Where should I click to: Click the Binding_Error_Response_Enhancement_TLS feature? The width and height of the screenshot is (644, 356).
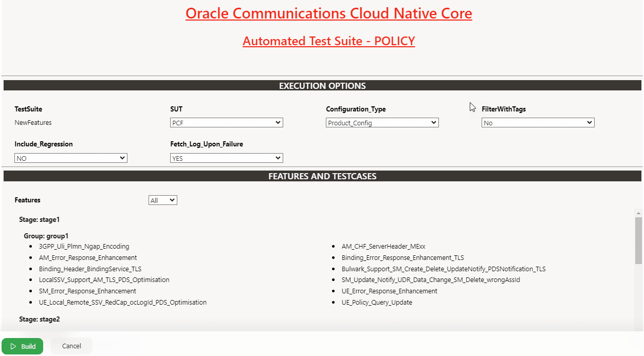(403, 257)
